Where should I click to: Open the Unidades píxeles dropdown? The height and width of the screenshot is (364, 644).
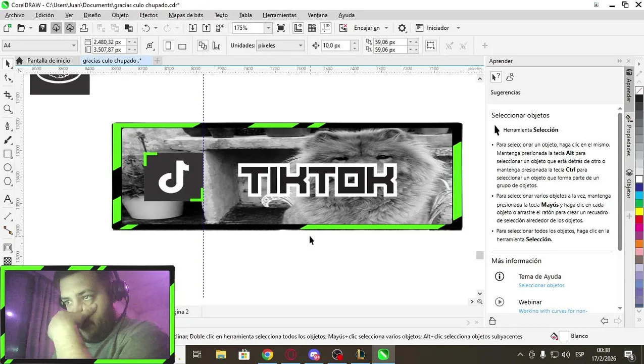click(x=300, y=45)
